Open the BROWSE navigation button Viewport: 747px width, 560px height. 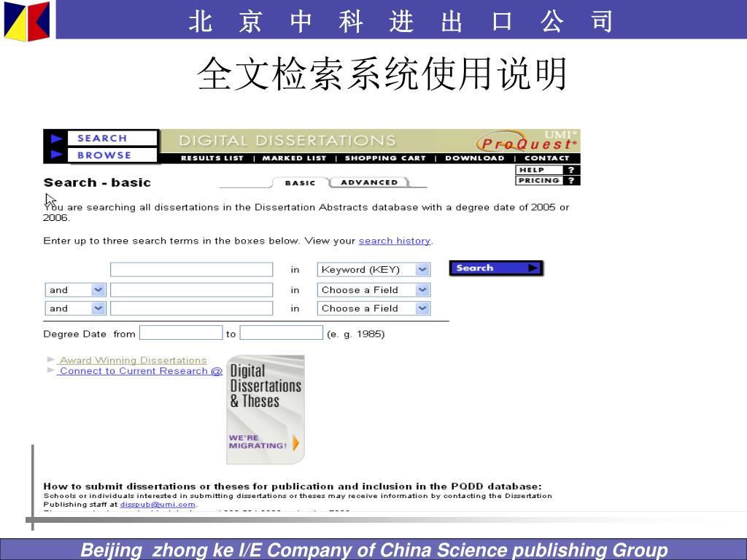tap(112, 155)
